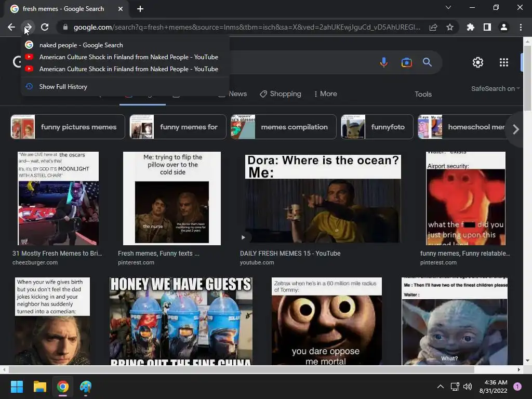Expand the SafeSearch on dropdown
Viewport: 532px width, 399px height.
pos(495,88)
